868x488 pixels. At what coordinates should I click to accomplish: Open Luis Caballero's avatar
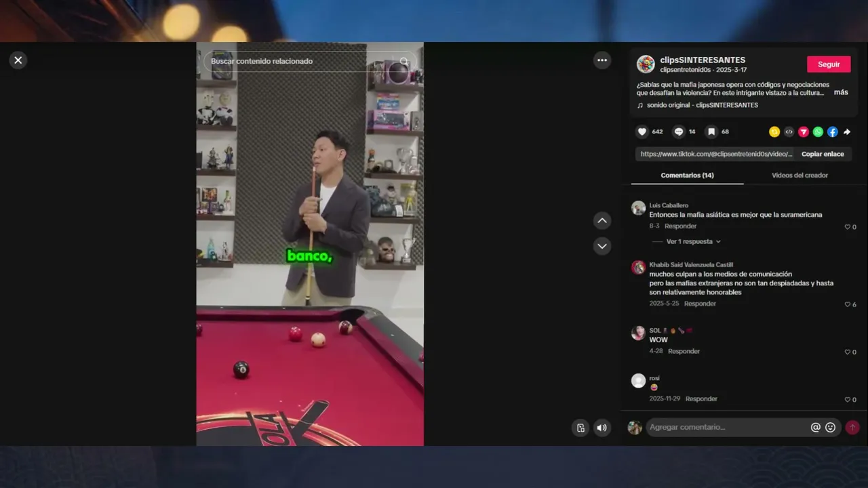click(638, 208)
